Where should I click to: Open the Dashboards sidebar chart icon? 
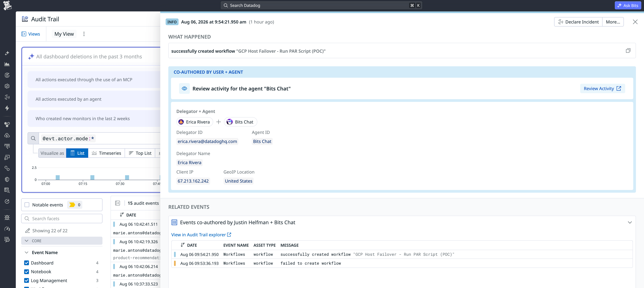[x=7, y=64]
